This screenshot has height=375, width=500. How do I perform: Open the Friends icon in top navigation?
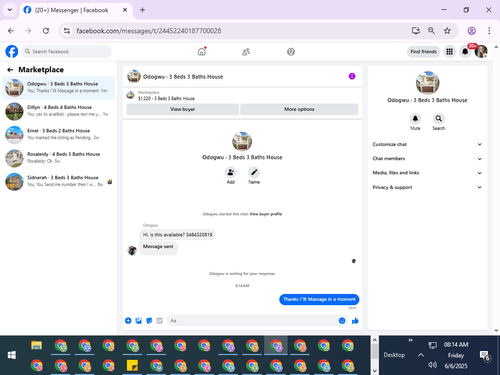pos(246,52)
